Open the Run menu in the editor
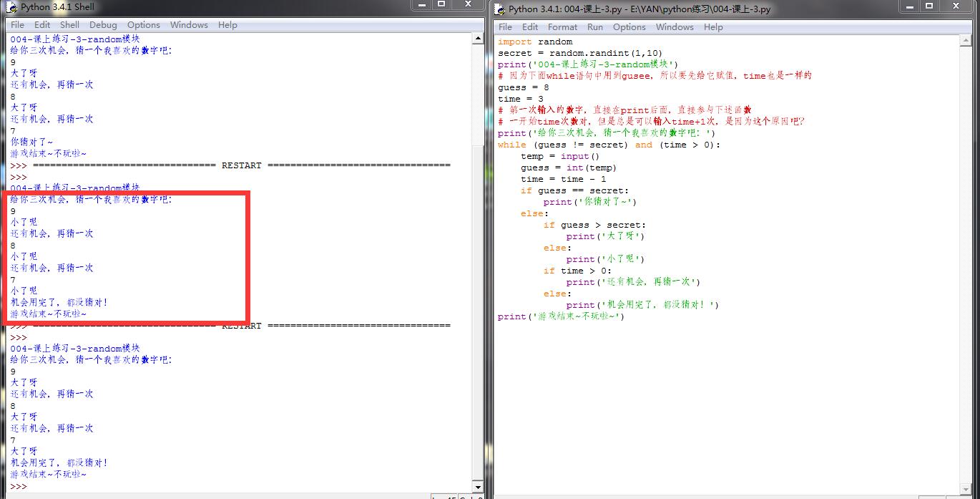This screenshot has height=499, width=980. tap(594, 27)
